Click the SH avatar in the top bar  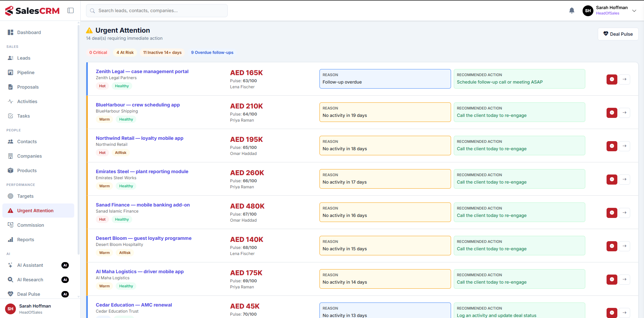point(588,11)
